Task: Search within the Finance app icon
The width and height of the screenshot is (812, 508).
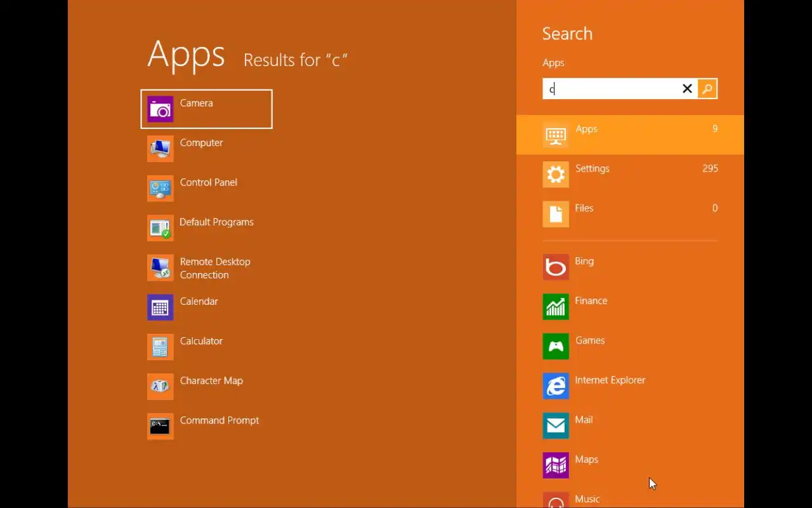Action: click(556, 307)
